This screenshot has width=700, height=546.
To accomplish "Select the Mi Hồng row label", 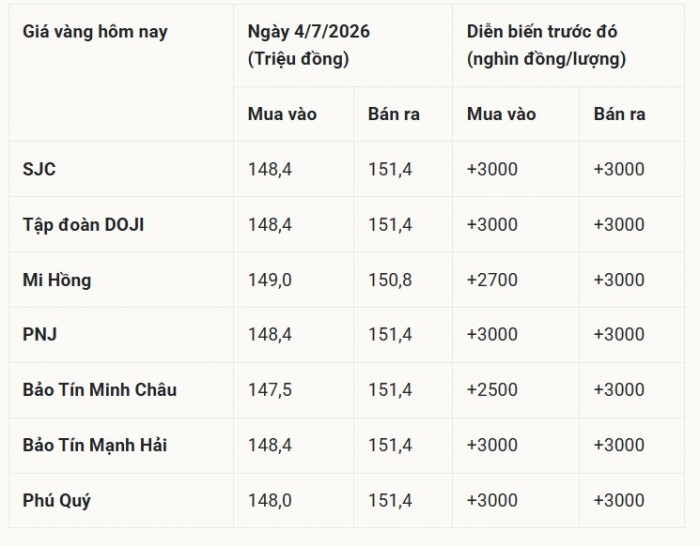I will pos(57,280).
